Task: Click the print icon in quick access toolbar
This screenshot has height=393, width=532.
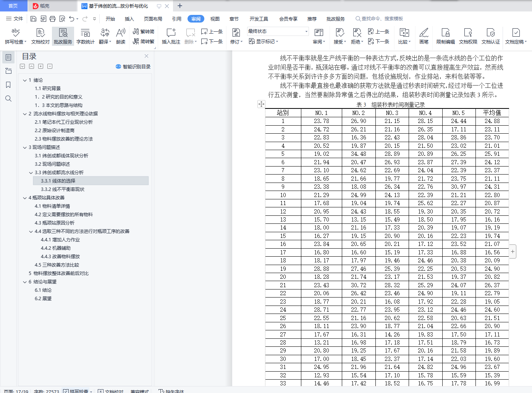Action: point(52,19)
